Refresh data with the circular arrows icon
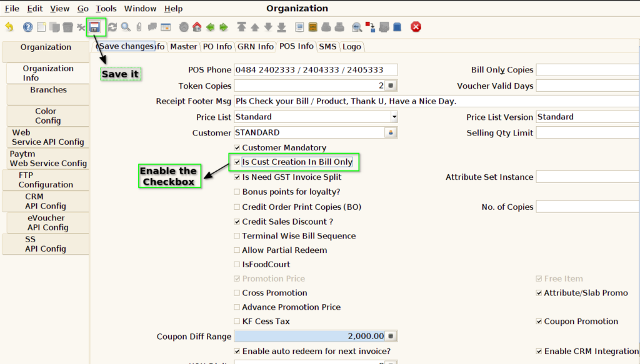 pyautogui.click(x=112, y=27)
